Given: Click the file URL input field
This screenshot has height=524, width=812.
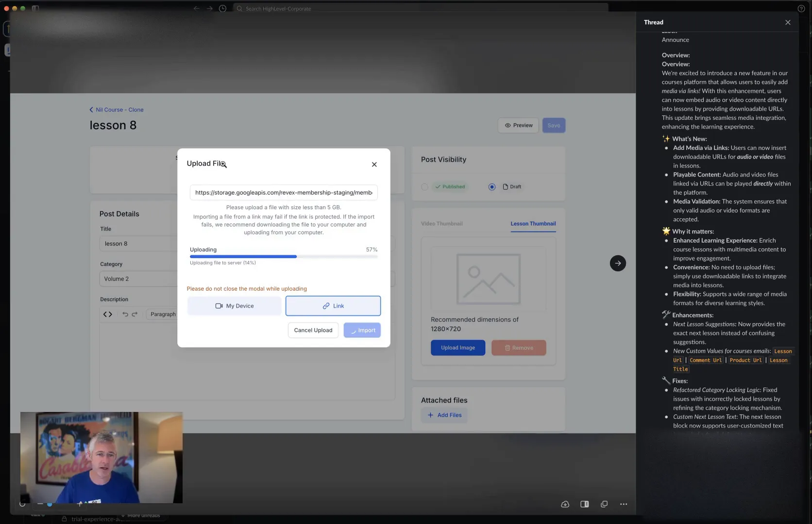Looking at the screenshot, I should pyautogui.click(x=284, y=193).
